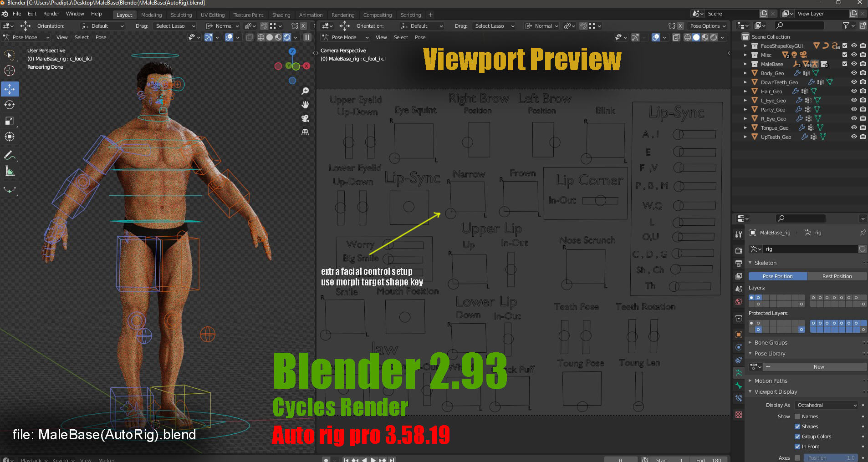
Task: Select the Rotate tool in left toolbar
Action: tap(10, 105)
